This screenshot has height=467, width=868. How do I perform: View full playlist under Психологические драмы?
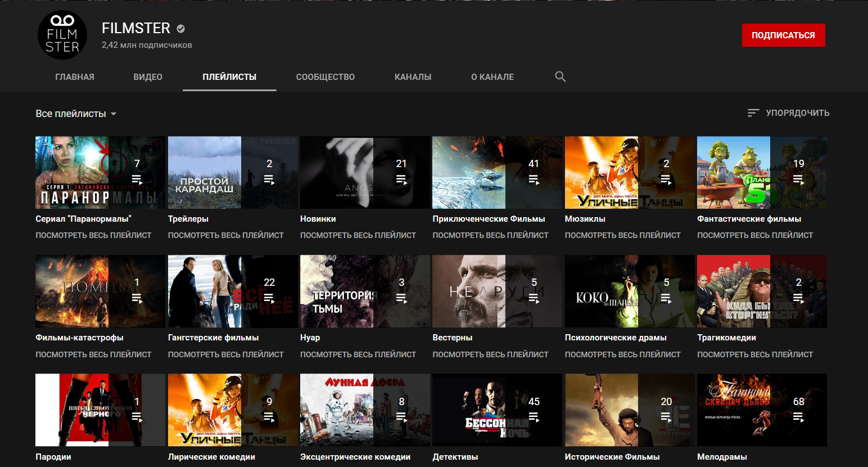click(x=622, y=354)
